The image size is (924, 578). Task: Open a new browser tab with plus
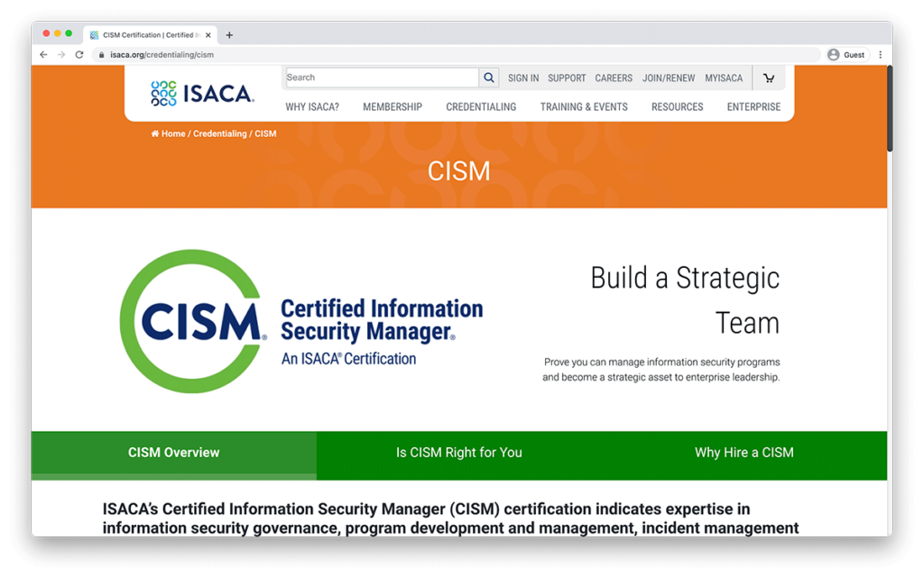pos(229,35)
